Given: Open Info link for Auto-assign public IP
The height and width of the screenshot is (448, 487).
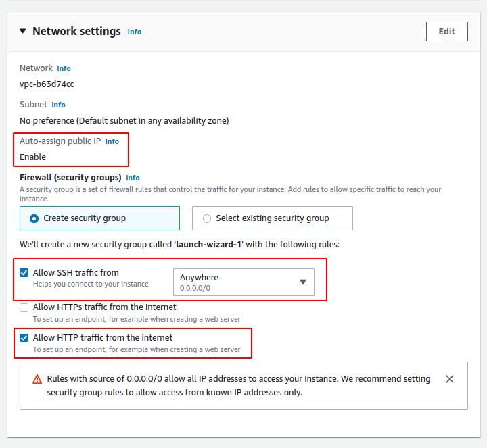Looking at the screenshot, I should coord(112,141).
